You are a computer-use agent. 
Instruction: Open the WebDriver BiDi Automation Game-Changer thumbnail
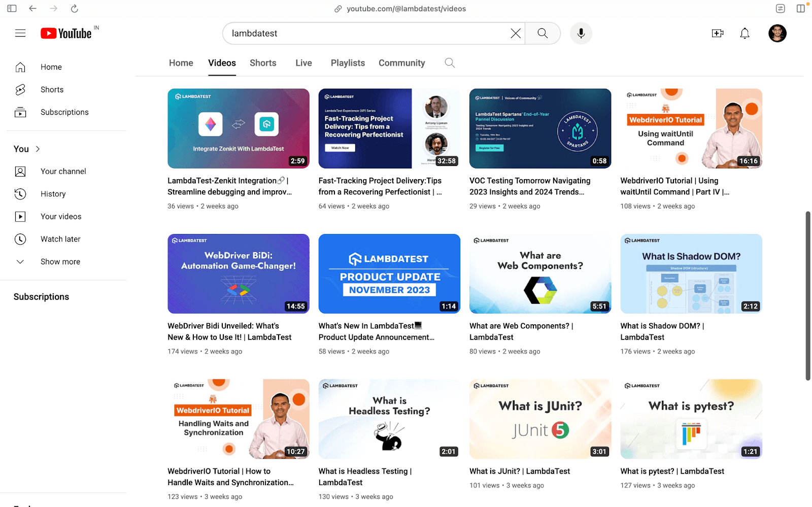[239, 274]
